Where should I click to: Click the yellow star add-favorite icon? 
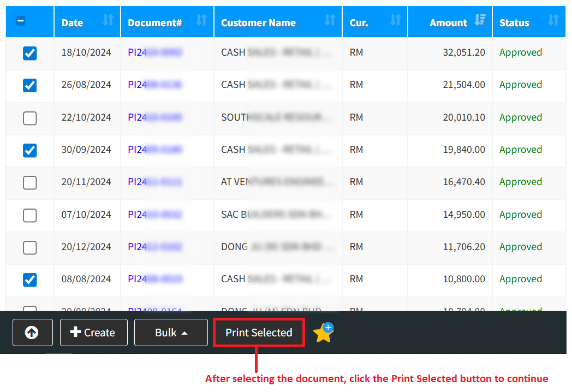click(323, 333)
